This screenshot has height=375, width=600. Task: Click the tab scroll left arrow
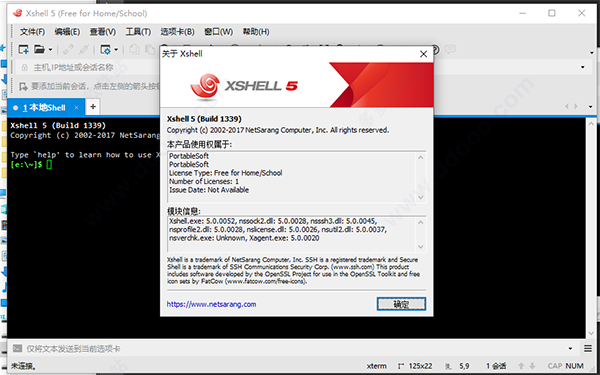pyautogui.click(x=567, y=106)
